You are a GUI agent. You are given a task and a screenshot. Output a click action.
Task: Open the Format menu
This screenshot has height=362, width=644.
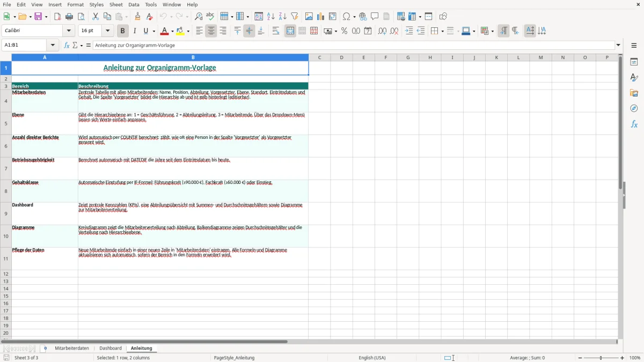click(x=76, y=4)
